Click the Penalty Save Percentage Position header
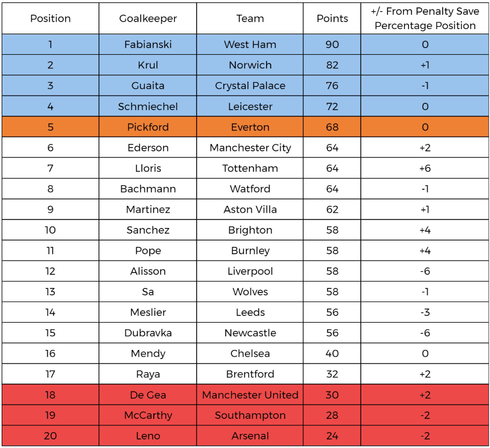The width and height of the screenshot is (490, 448). click(425, 18)
